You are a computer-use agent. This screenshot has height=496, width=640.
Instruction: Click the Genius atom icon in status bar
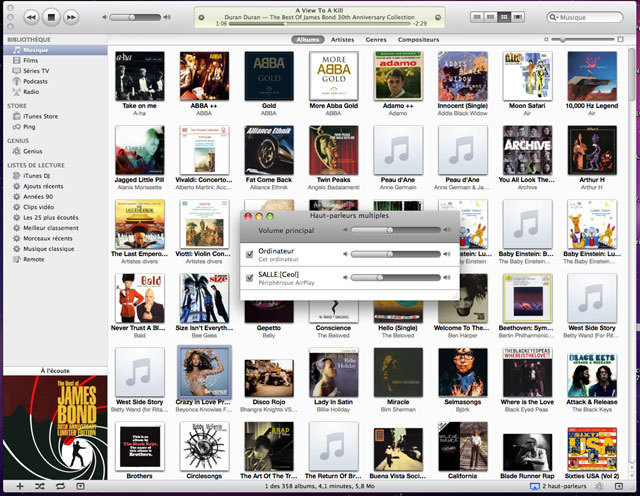click(599, 486)
